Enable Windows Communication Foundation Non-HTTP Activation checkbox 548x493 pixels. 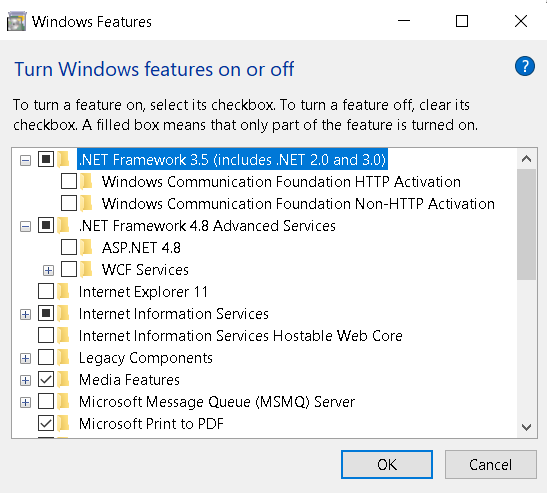pyautogui.click(x=68, y=203)
